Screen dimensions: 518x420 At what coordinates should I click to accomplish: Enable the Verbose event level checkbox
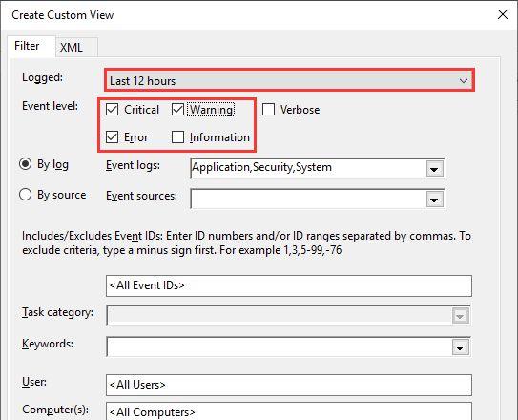tap(268, 110)
